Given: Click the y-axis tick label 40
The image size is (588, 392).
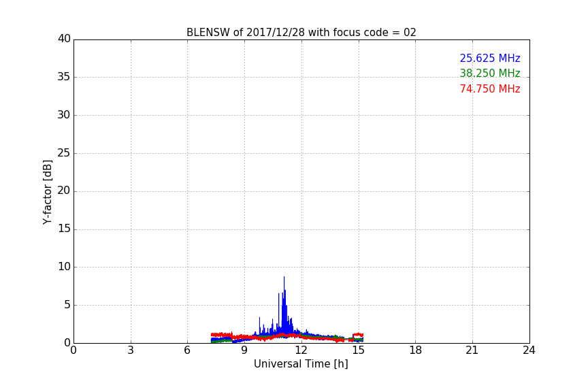Looking at the screenshot, I should click(64, 39).
